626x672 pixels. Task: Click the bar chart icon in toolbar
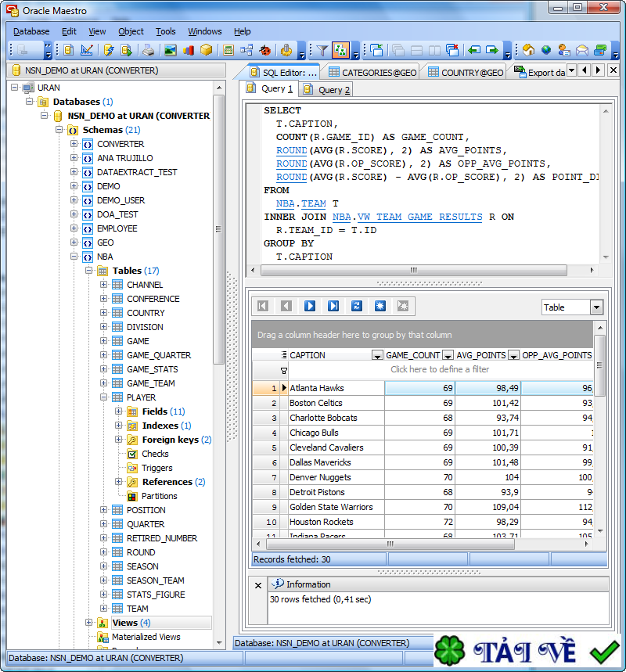[189, 50]
